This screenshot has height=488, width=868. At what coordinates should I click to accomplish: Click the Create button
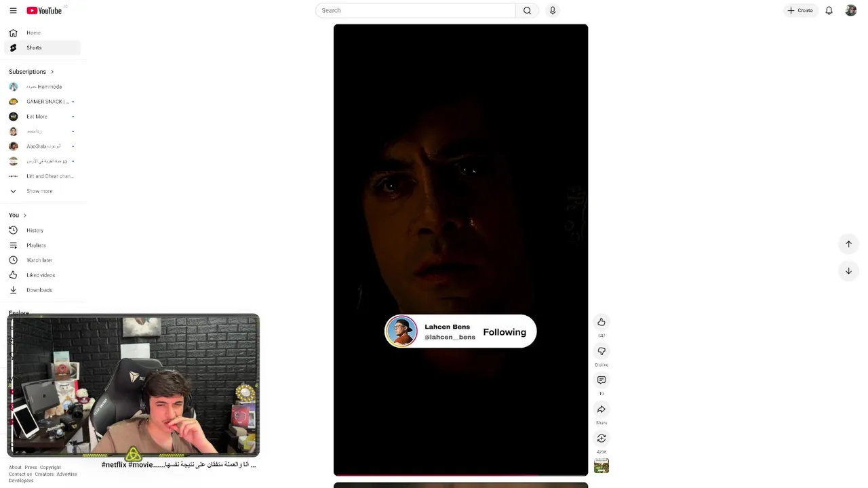click(x=800, y=10)
